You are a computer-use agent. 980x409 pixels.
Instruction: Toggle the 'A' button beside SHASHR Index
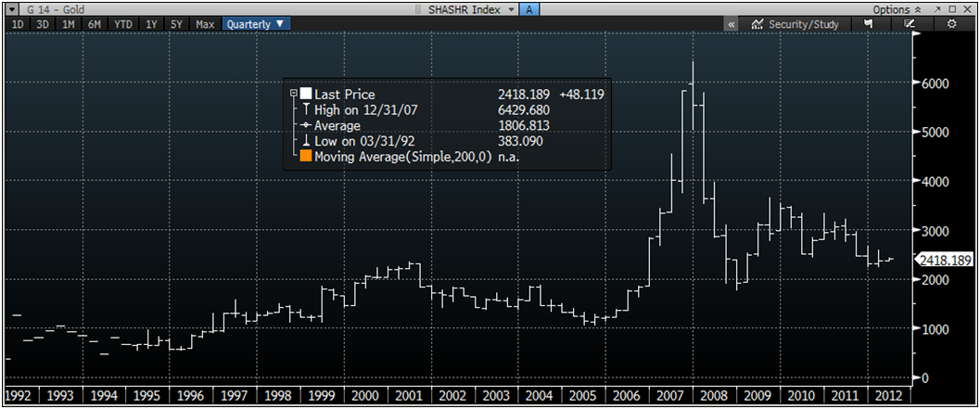[x=528, y=8]
